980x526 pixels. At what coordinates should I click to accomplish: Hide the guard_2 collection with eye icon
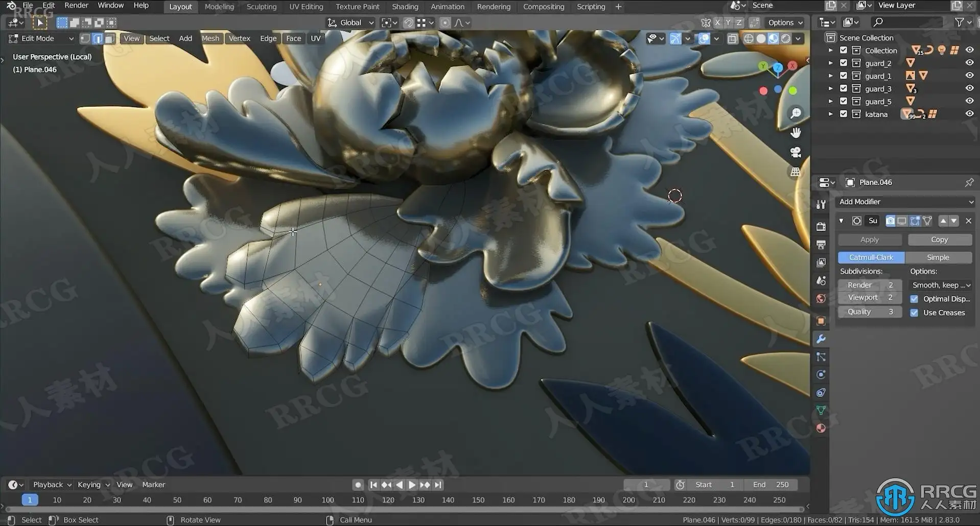click(969, 63)
